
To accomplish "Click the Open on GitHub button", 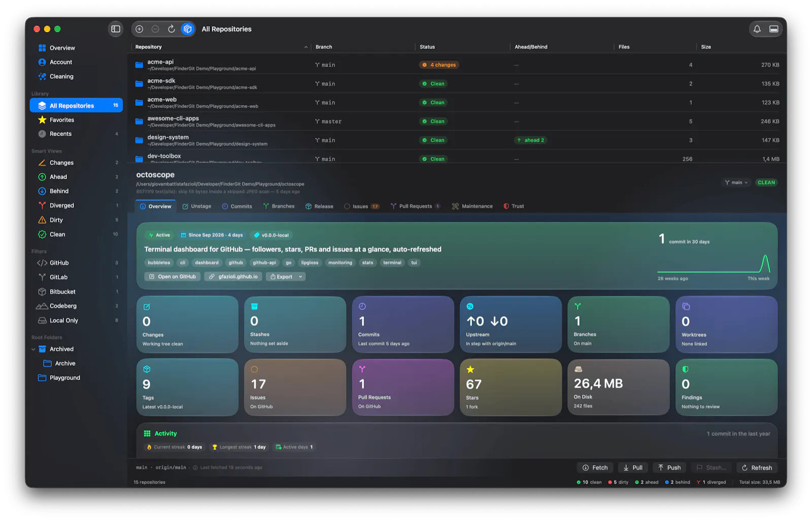I will (x=173, y=277).
